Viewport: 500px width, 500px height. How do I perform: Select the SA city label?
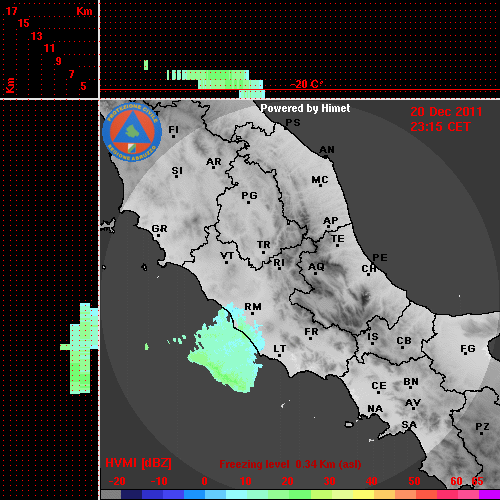point(409,425)
